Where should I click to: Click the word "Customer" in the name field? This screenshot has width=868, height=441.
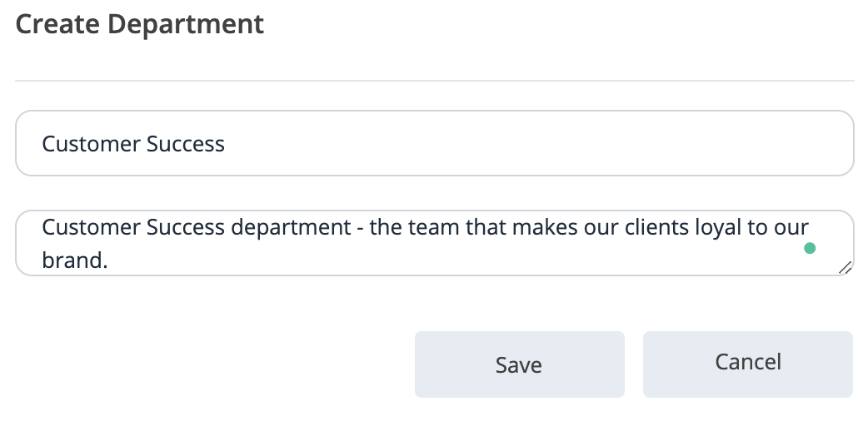point(92,144)
